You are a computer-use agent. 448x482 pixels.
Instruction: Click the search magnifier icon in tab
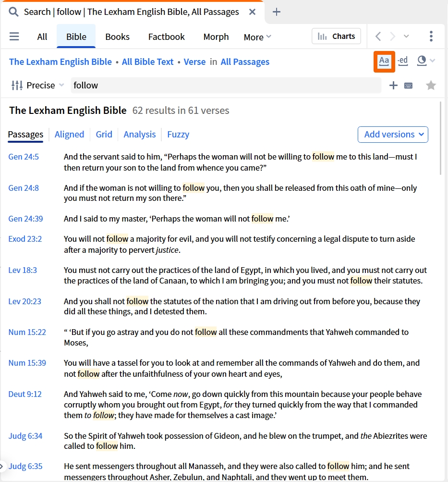[13, 12]
